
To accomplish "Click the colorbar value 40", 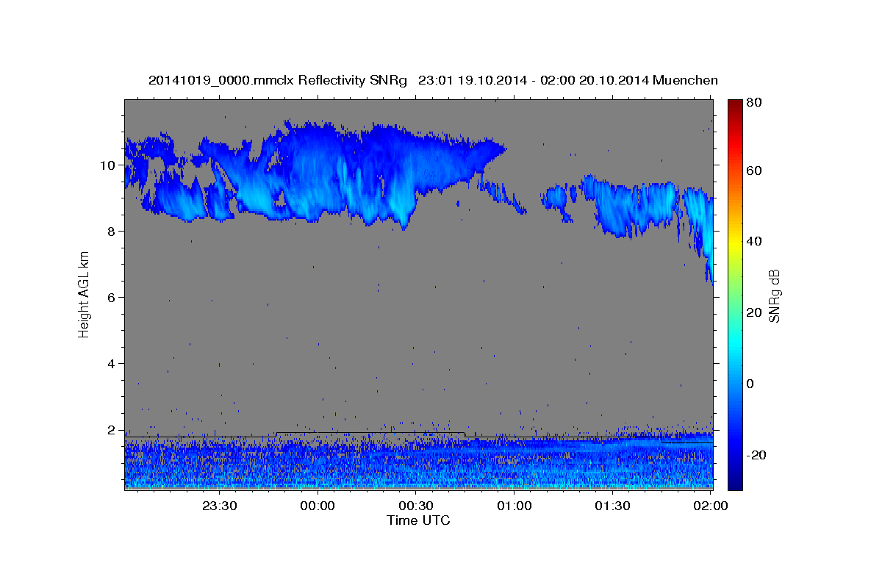I will point(753,242).
